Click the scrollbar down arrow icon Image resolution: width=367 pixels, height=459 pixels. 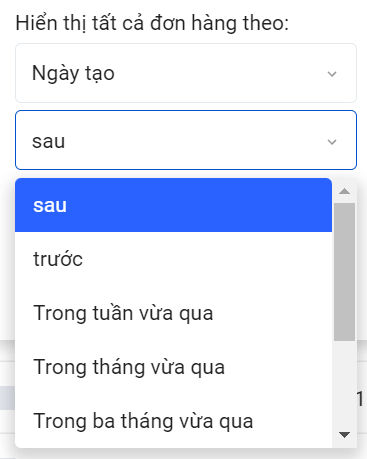(x=344, y=435)
